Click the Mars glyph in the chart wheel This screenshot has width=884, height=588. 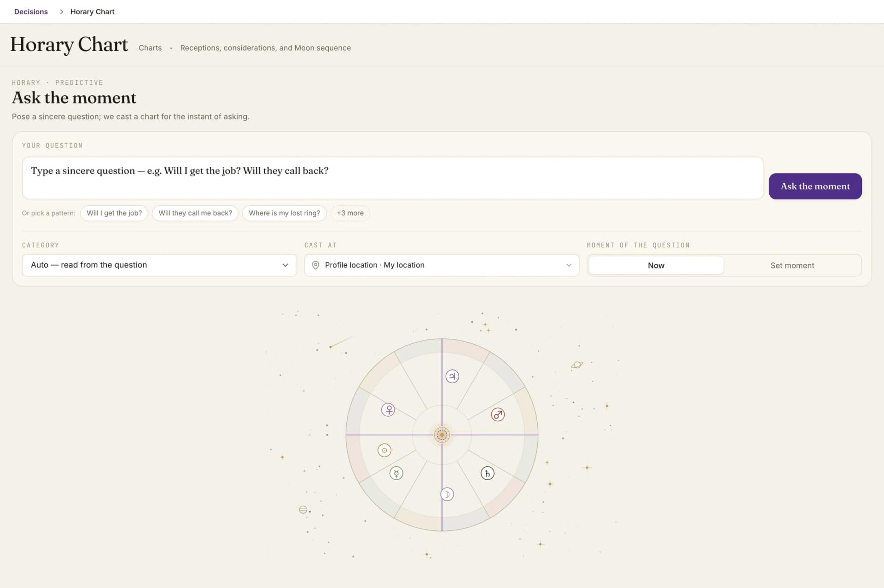click(498, 414)
